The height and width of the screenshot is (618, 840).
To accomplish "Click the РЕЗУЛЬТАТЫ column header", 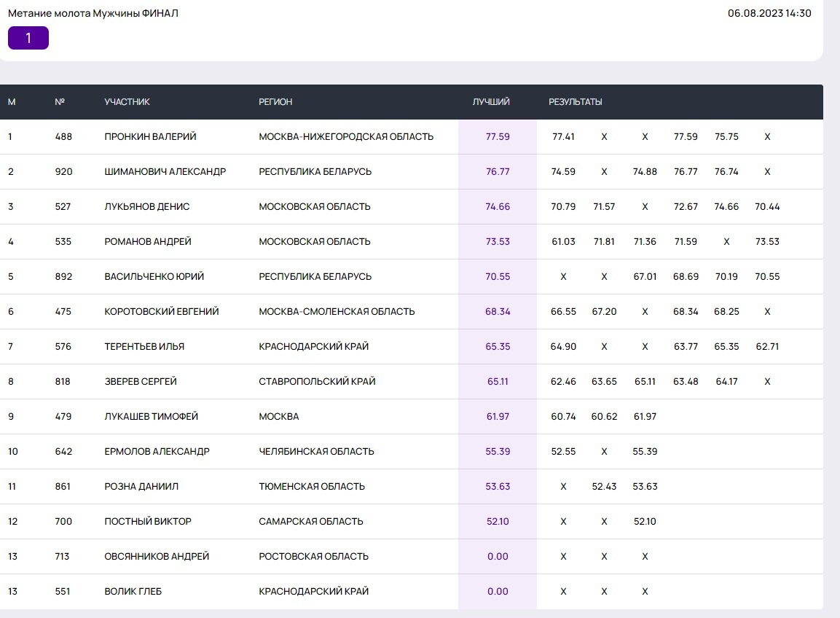I will click(x=576, y=102).
